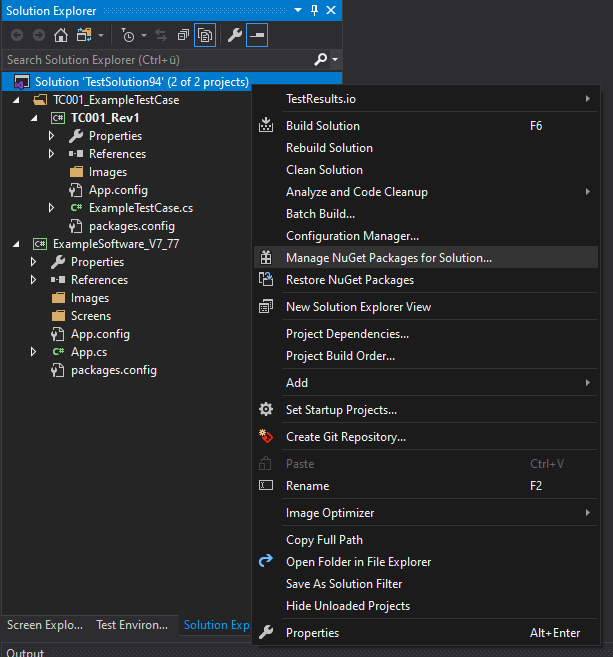Select App.config under TC001_Rev1
Viewport: 613px width, 657px height.
click(x=118, y=190)
